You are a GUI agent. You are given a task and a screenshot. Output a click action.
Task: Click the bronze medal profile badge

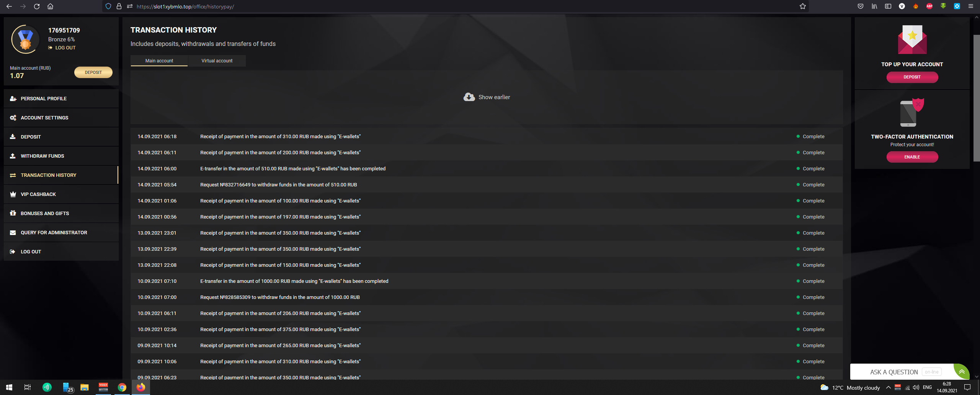pyautogui.click(x=25, y=39)
